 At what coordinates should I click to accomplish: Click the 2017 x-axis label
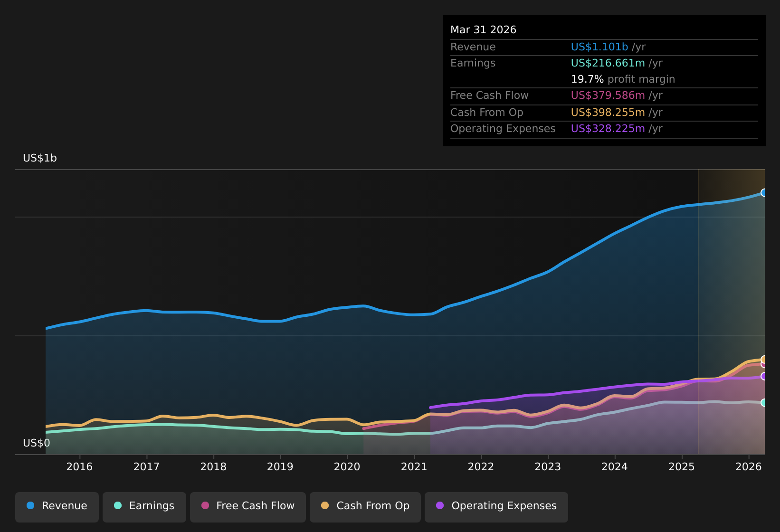point(146,466)
